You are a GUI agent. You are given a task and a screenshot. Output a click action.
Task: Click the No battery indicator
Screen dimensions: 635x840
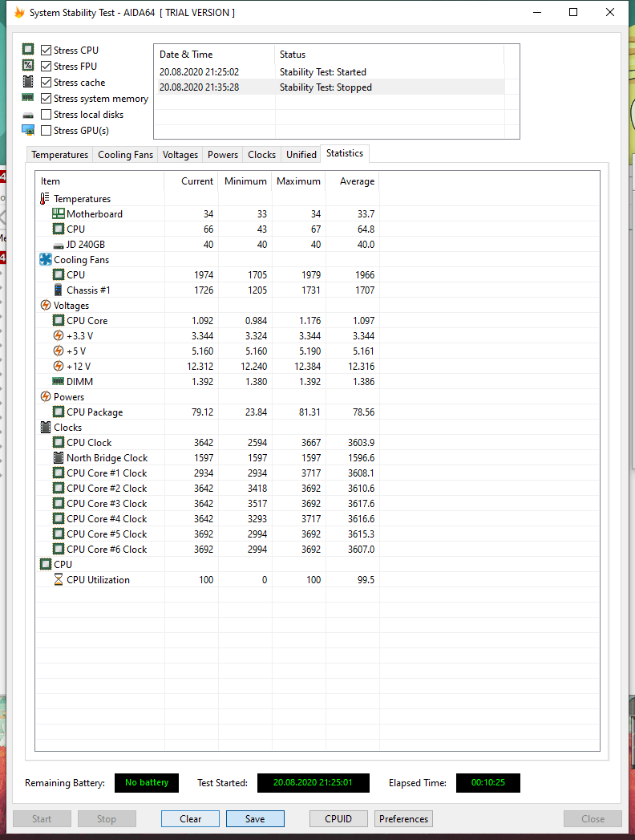click(x=147, y=783)
